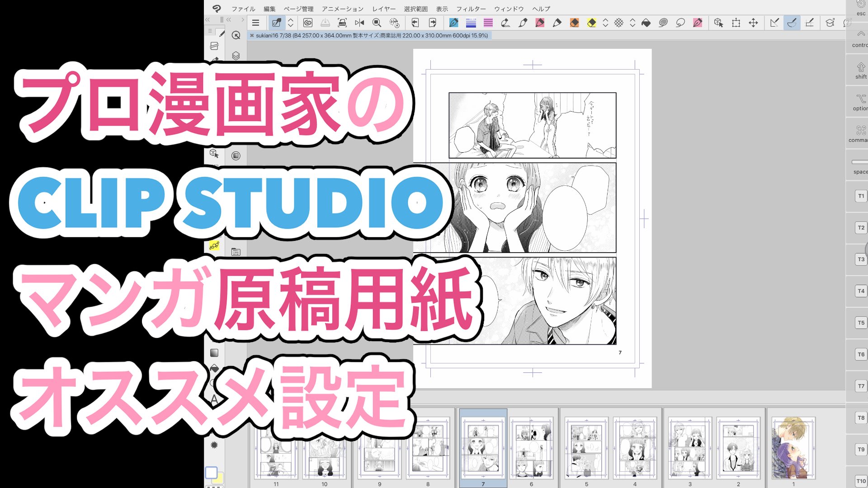Expand the chevron beside the Eyedropper tool

[x=290, y=22]
